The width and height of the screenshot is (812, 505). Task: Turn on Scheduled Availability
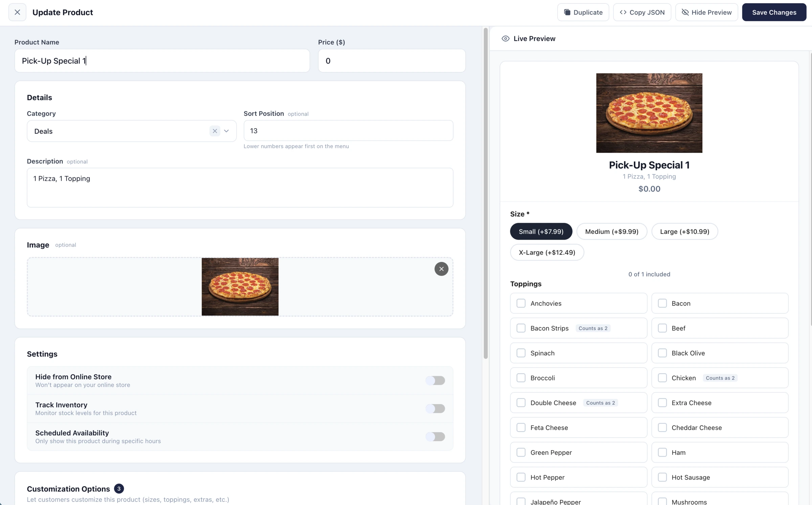435,437
